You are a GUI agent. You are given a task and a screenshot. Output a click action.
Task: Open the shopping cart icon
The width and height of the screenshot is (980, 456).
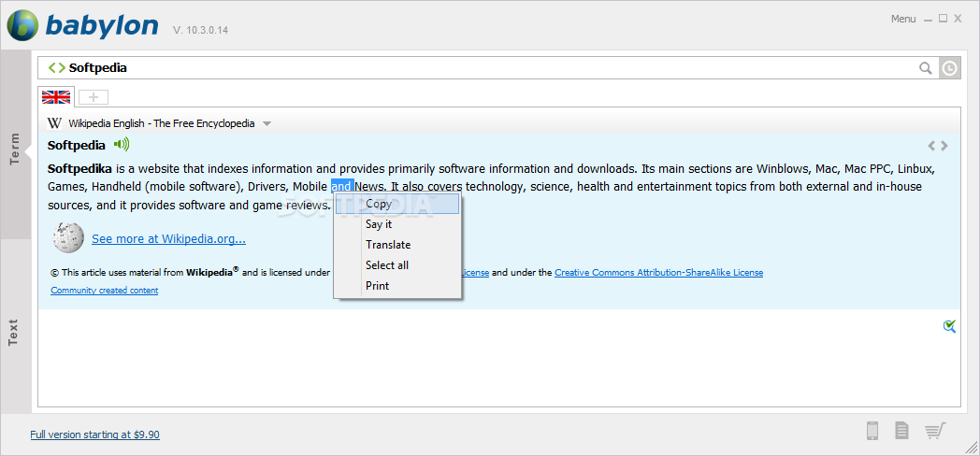click(x=935, y=431)
